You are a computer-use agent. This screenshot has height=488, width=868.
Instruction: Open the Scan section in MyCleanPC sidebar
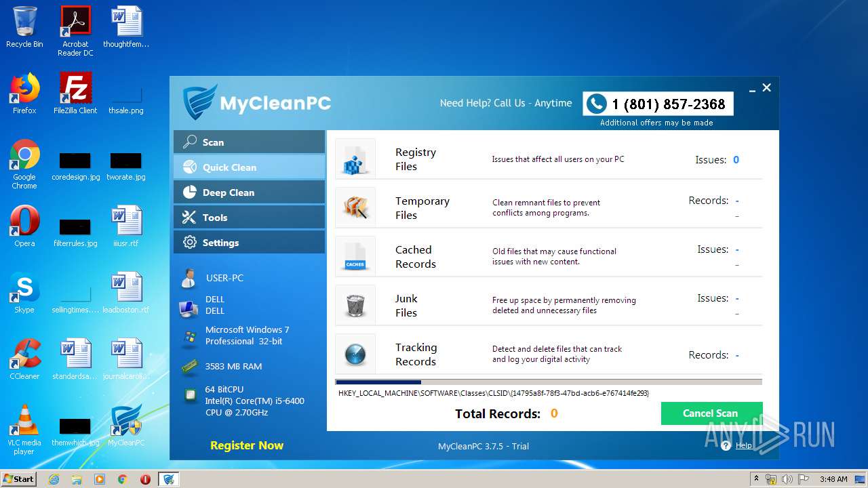point(249,142)
